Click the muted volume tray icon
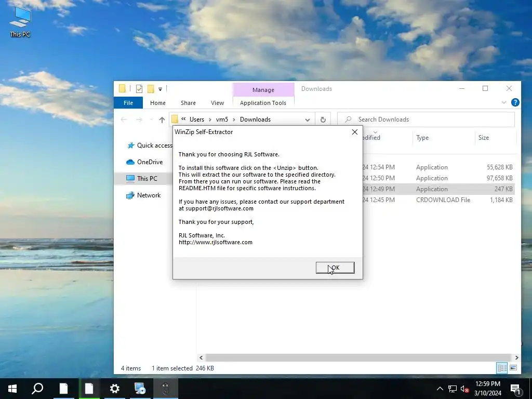The image size is (532, 399). (465, 389)
